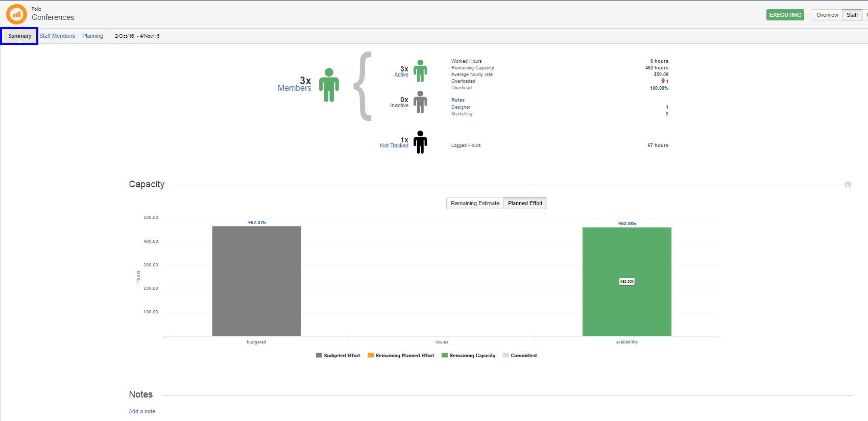Select the Summary tab
This screenshot has height=421, width=868.
click(19, 36)
